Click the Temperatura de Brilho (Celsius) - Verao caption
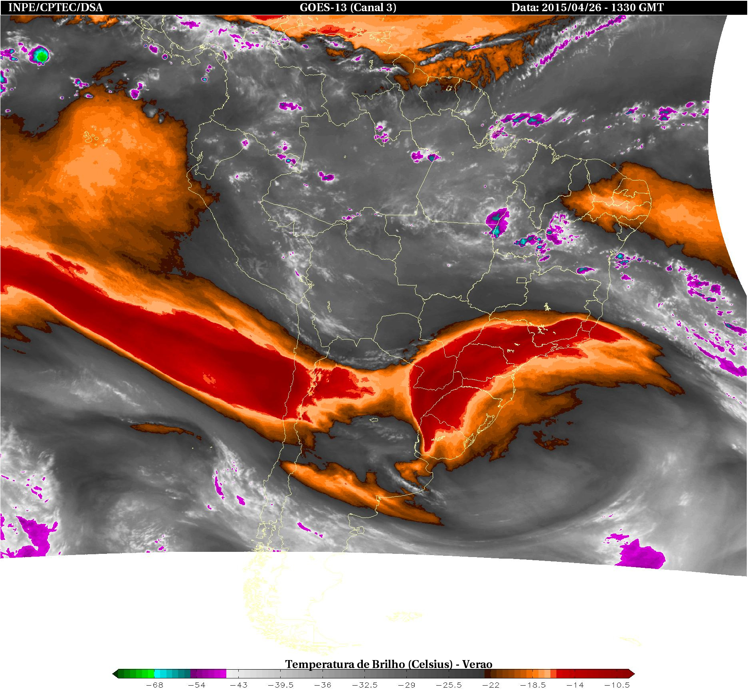The height and width of the screenshot is (700, 748). tap(388, 664)
